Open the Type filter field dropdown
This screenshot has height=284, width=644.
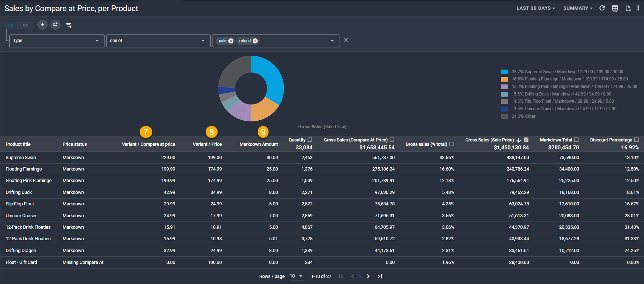tap(57, 41)
